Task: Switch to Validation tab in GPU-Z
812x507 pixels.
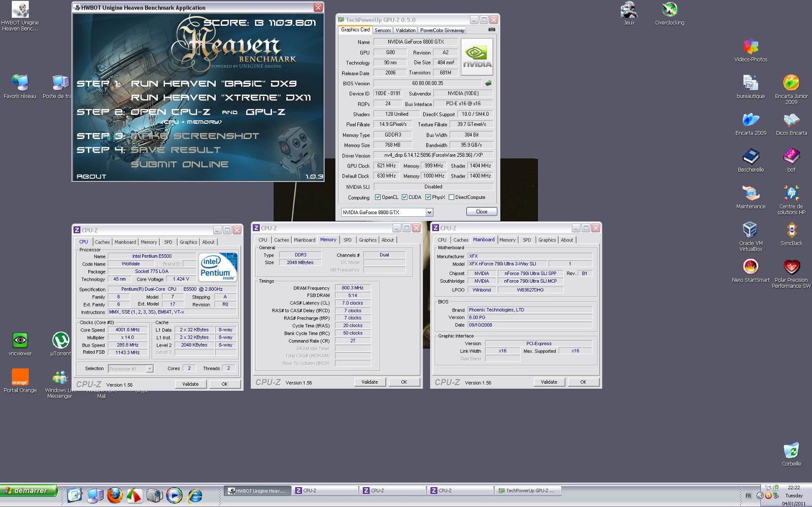Action: click(405, 30)
